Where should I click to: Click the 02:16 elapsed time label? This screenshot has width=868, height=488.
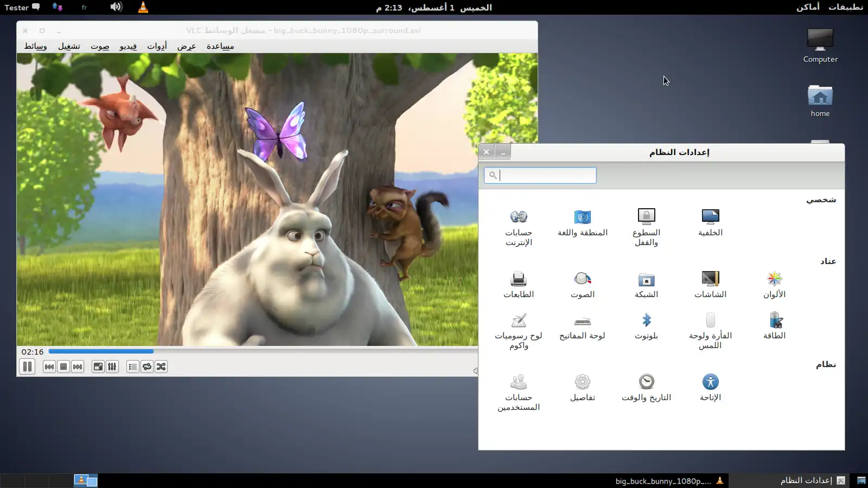tap(33, 352)
